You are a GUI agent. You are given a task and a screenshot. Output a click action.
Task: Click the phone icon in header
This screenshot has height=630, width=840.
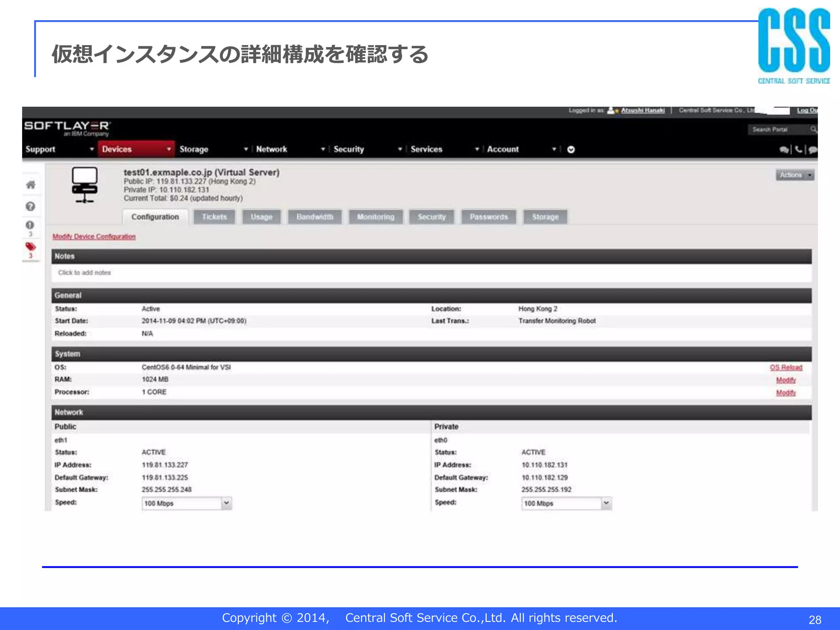798,149
